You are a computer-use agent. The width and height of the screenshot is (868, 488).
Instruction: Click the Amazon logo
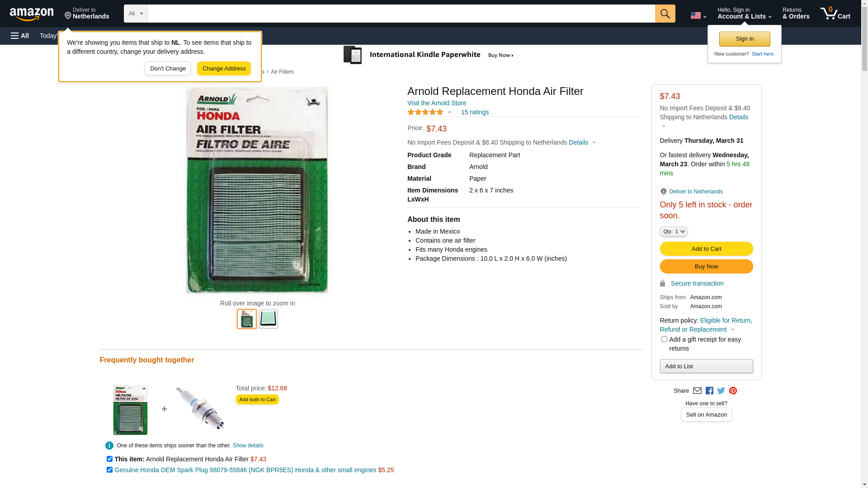(x=32, y=14)
